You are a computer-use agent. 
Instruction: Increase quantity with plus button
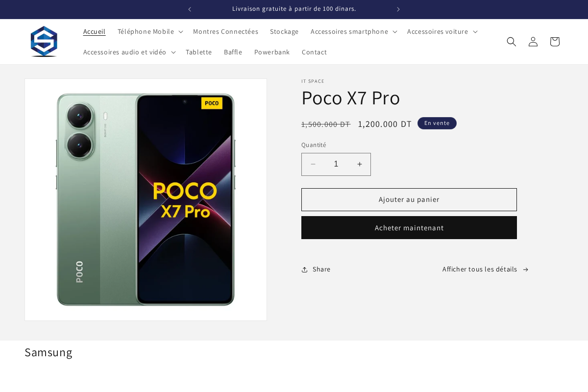pos(359,164)
